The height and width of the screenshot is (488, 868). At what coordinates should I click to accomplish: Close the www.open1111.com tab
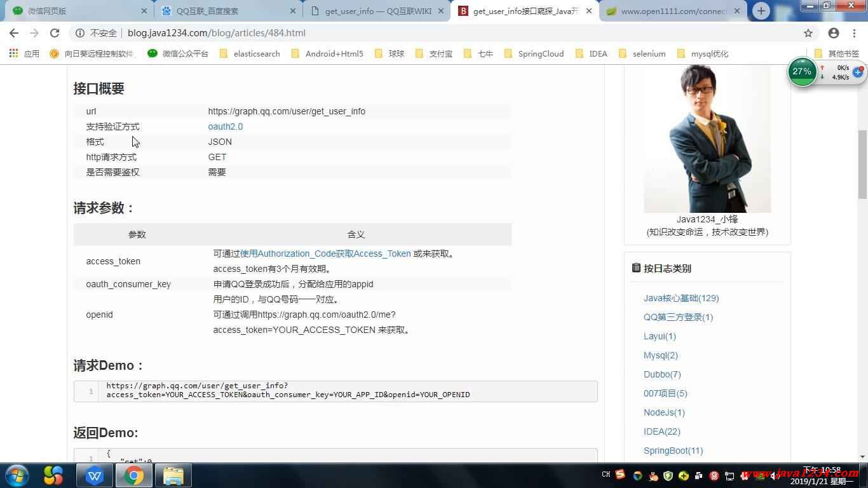[x=737, y=11]
